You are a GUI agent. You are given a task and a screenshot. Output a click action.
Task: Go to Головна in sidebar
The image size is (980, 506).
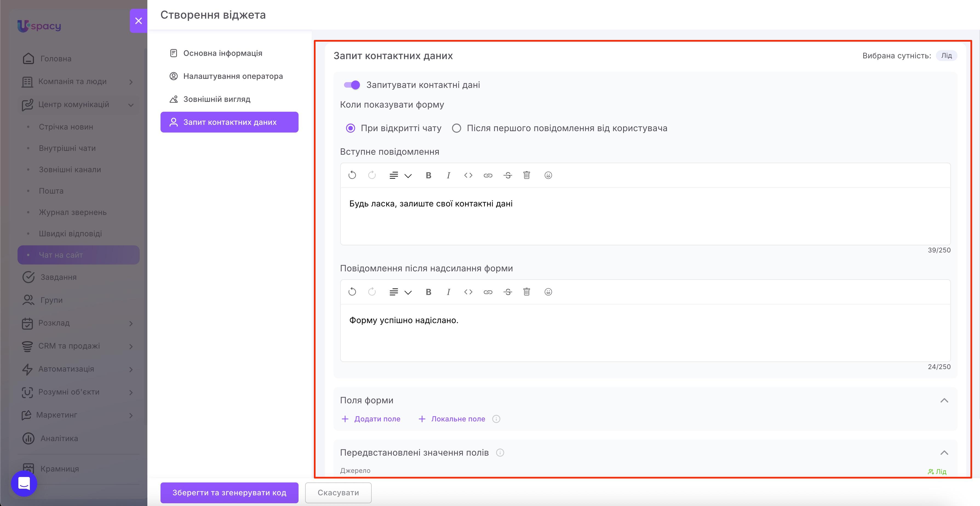78,59
